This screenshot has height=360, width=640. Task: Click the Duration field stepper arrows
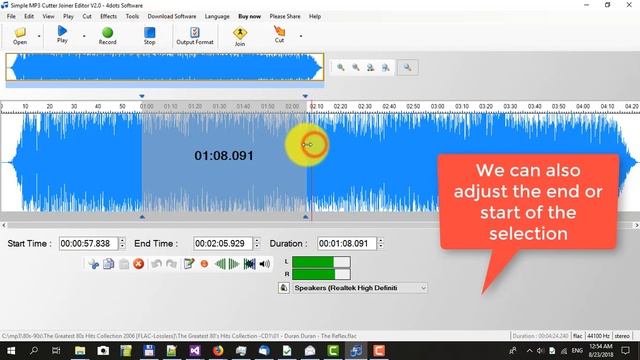[381, 244]
